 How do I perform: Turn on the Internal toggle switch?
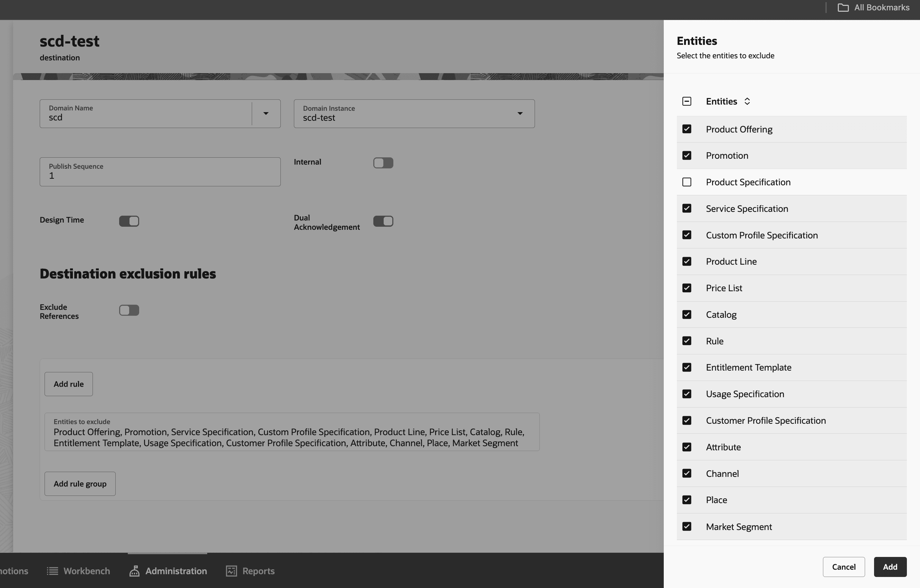coord(383,163)
